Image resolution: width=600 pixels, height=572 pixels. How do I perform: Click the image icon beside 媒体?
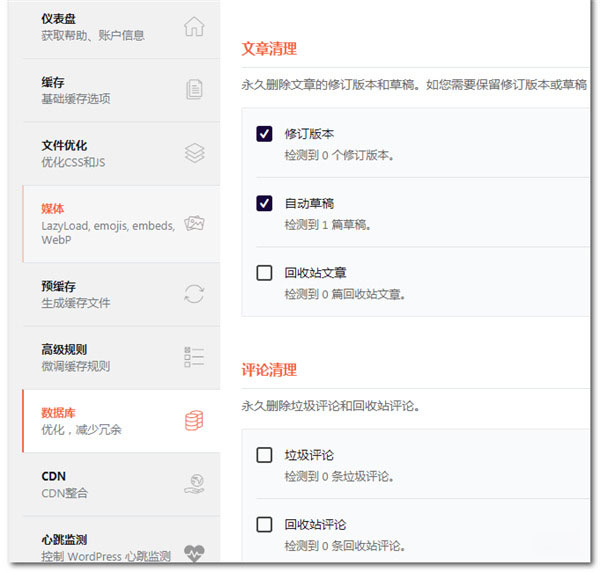pyautogui.click(x=194, y=224)
